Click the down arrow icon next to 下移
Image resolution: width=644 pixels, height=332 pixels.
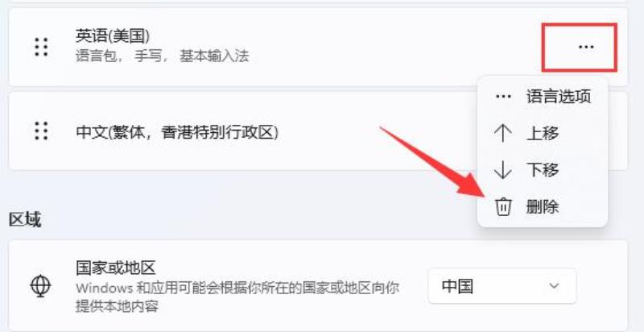tap(502, 170)
